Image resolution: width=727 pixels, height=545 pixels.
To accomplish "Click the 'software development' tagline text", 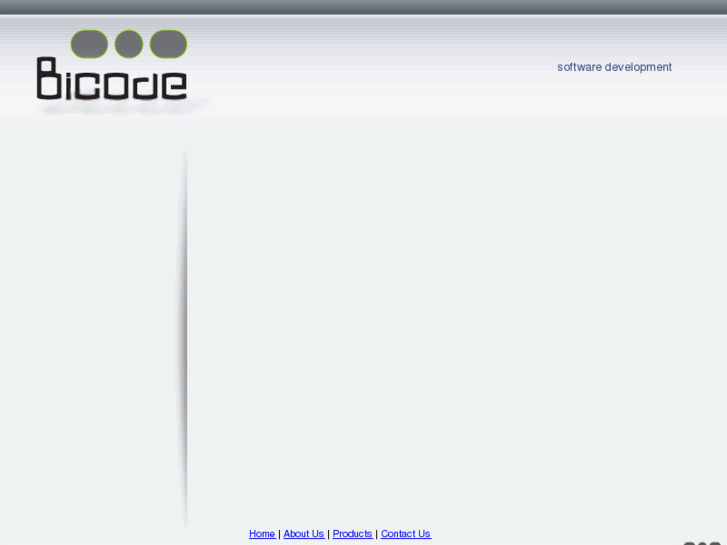I will pos(614,67).
